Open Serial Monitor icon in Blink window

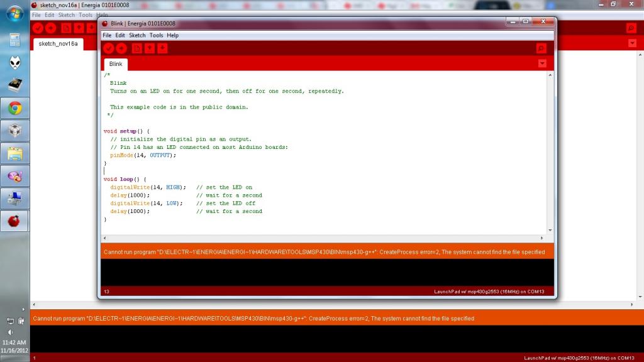pos(541,48)
